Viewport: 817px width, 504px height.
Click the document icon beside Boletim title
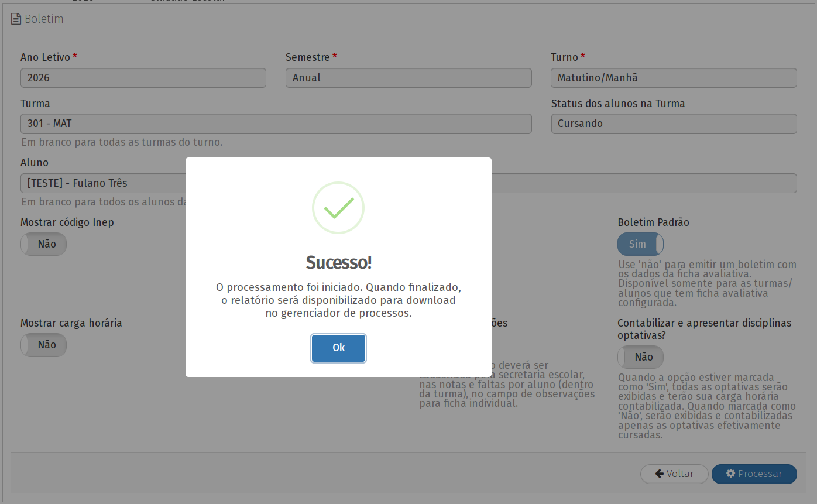coord(16,19)
